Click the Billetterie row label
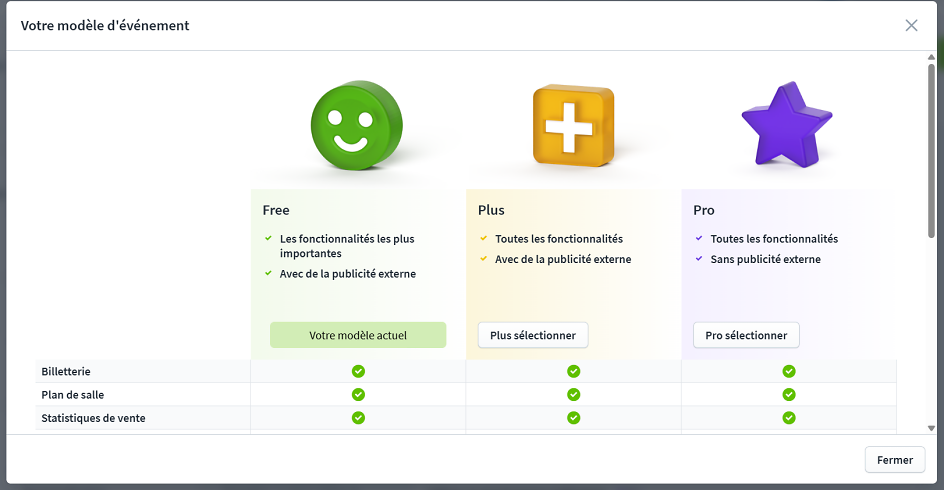 pos(66,371)
